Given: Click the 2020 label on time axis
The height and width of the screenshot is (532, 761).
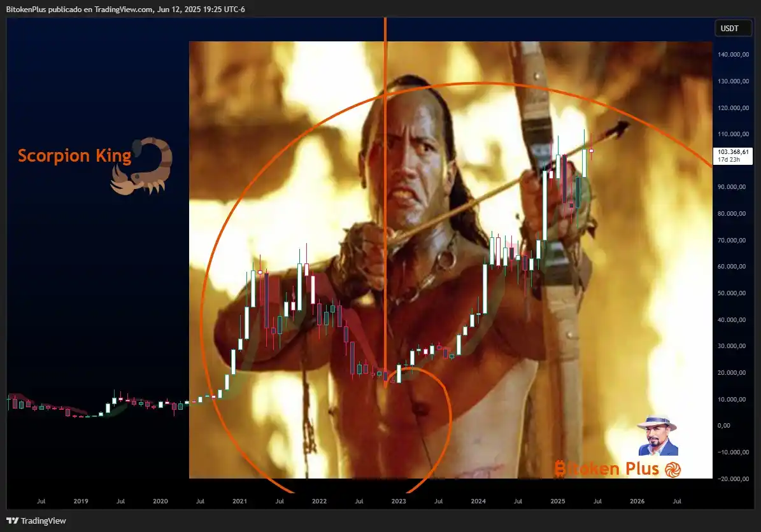Looking at the screenshot, I should tap(160, 501).
